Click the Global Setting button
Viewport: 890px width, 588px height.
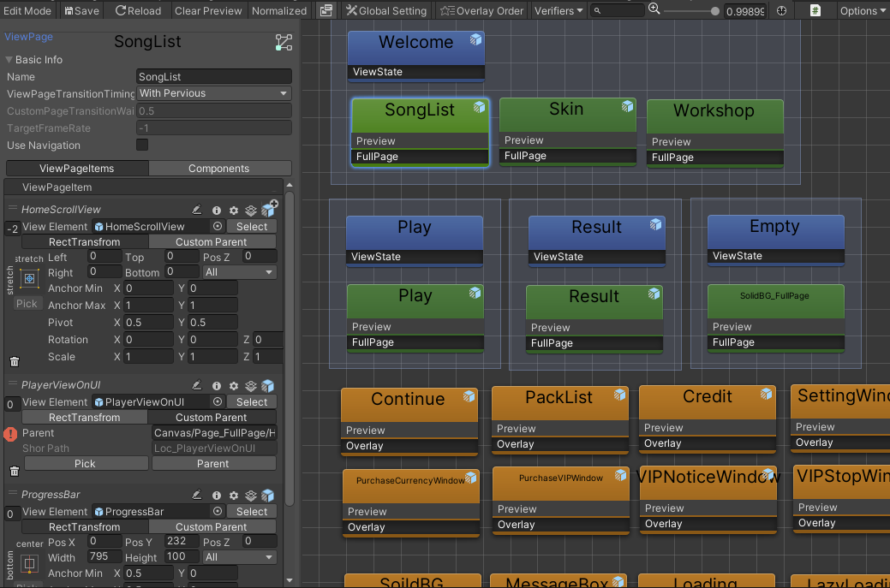pyautogui.click(x=385, y=11)
